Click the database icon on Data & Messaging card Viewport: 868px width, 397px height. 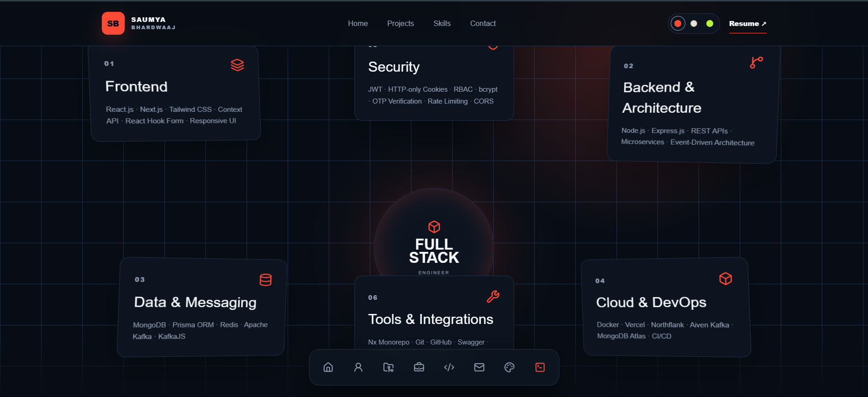point(266,280)
